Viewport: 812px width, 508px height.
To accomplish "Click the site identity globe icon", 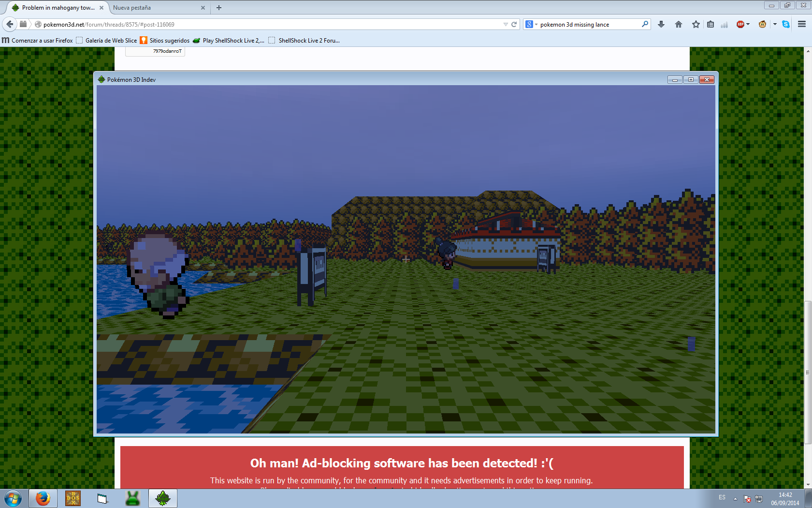I will pos(38,24).
